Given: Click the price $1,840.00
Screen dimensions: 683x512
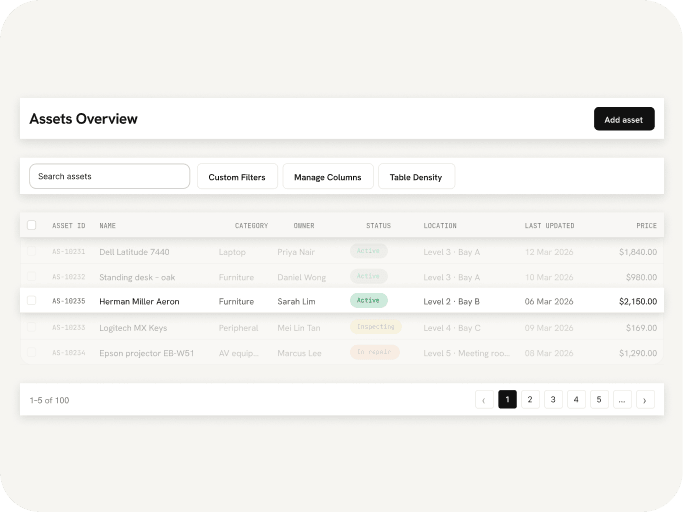Looking at the screenshot, I should [x=638, y=252].
